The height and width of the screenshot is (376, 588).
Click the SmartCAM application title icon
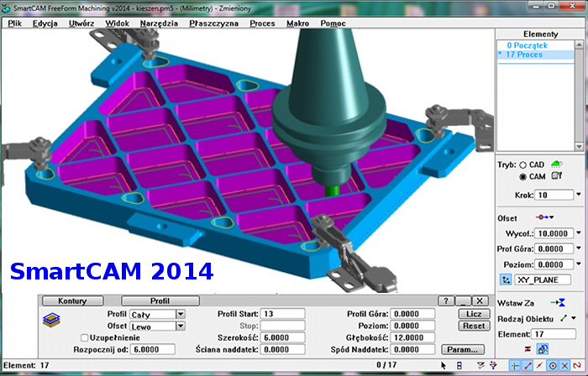(6, 8)
